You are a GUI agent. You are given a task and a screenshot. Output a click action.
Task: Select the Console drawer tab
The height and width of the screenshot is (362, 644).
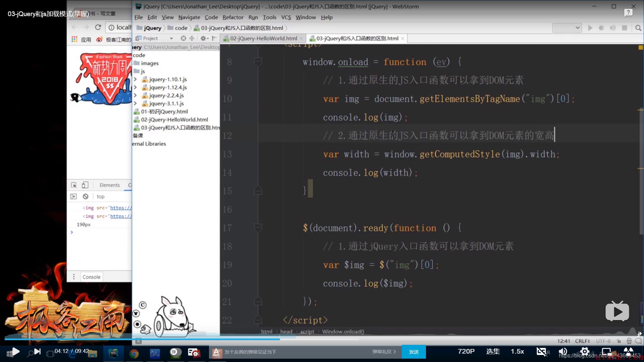pyautogui.click(x=91, y=277)
